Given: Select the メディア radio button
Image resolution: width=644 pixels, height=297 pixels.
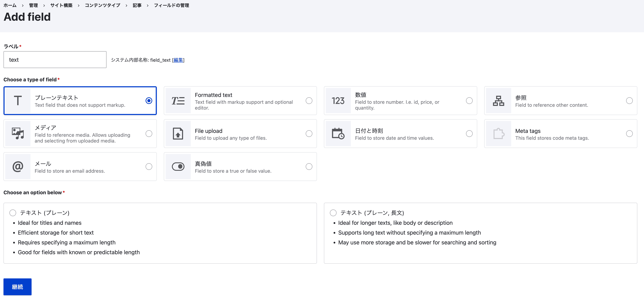Looking at the screenshot, I should pyautogui.click(x=149, y=134).
